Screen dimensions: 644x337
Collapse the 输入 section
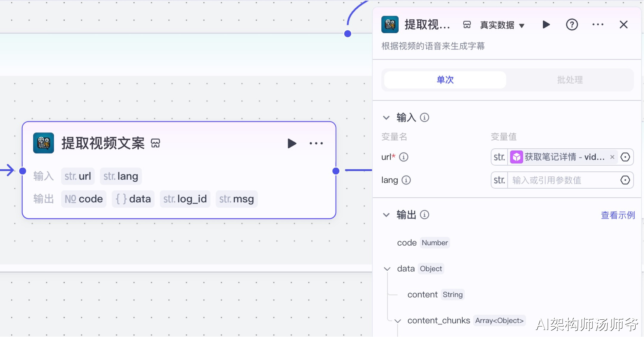(386, 118)
